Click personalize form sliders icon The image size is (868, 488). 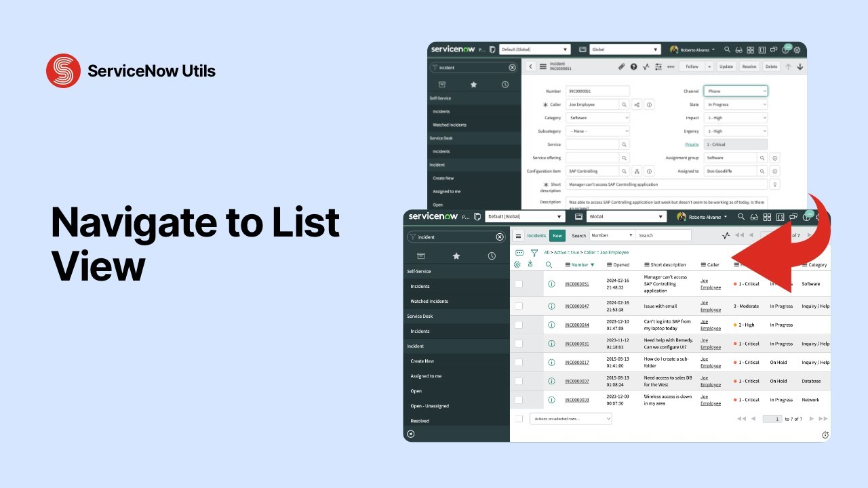coord(658,66)
